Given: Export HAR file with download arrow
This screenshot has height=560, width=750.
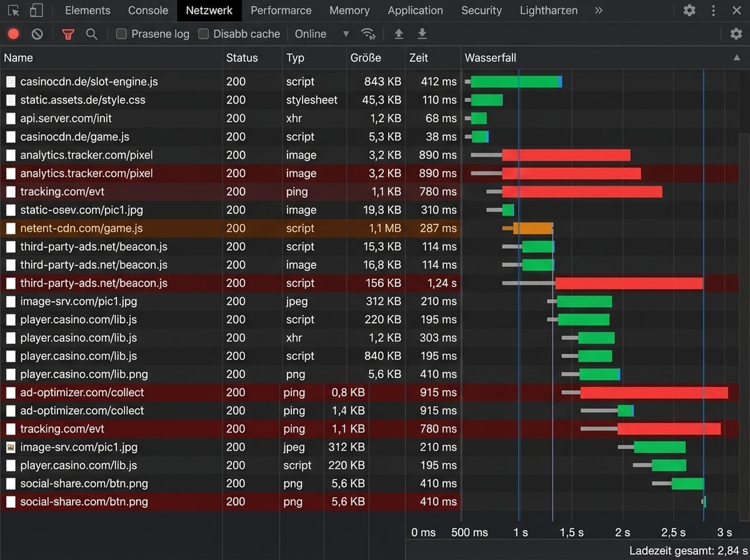Looking at the screenshot, I should click(x=422, y=34).
